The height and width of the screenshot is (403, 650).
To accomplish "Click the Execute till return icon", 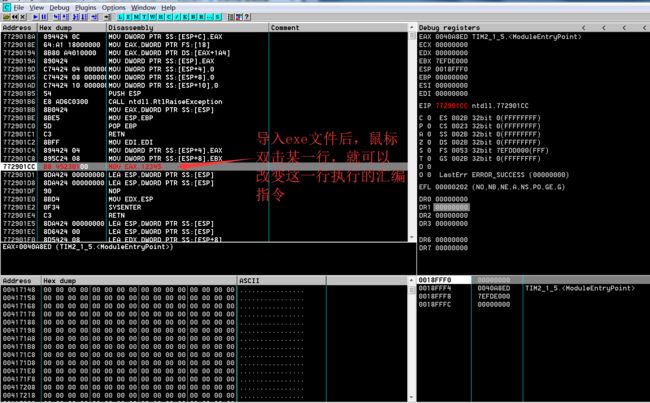I will point(95,17).
